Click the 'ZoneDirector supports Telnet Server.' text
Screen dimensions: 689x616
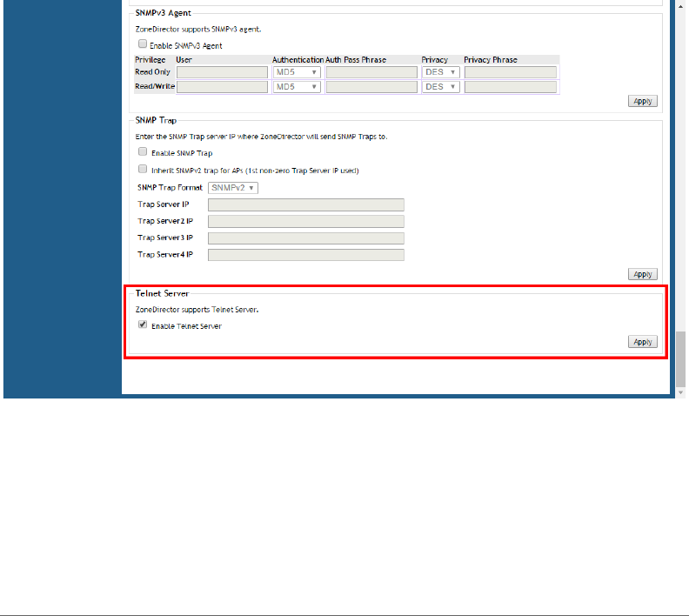(197, 310)
